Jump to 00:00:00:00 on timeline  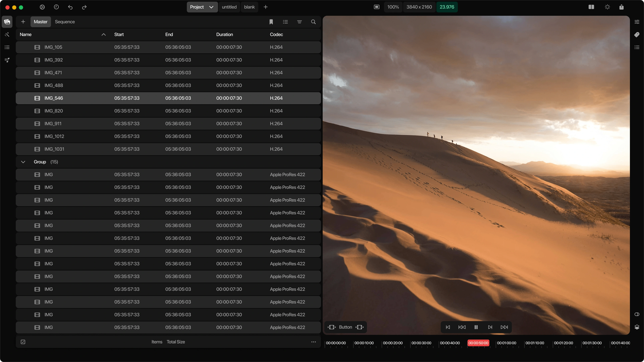(x=336, y=343)
